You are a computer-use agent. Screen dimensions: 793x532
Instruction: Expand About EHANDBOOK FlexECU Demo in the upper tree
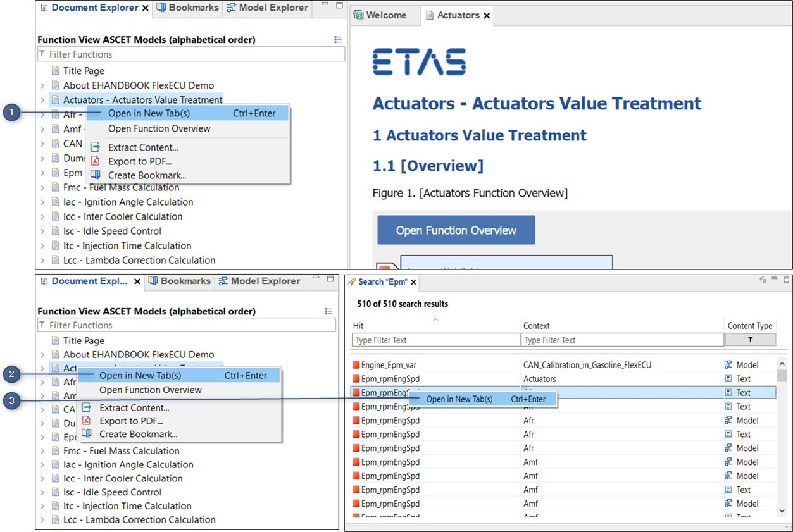click(x=42, y=85)
